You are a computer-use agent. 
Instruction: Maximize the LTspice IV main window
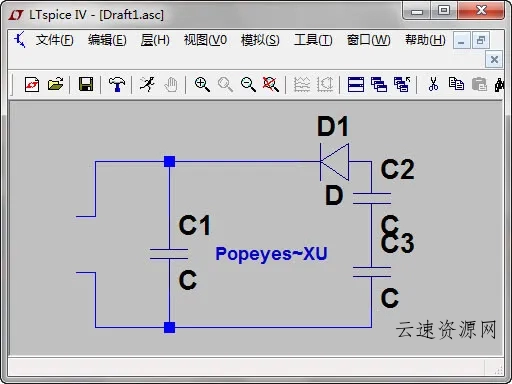(444, 10)
